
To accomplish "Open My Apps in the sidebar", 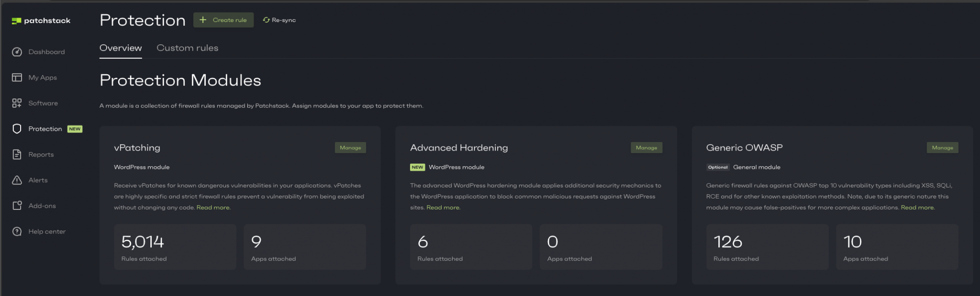I will coord(43,77).
